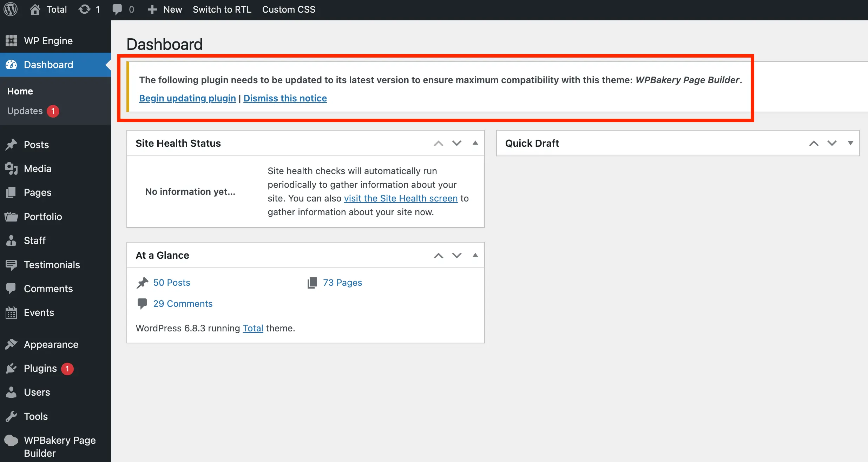Toggle the At a Glance panel
The height and width of the screenshot is (462, 868).
475,255
